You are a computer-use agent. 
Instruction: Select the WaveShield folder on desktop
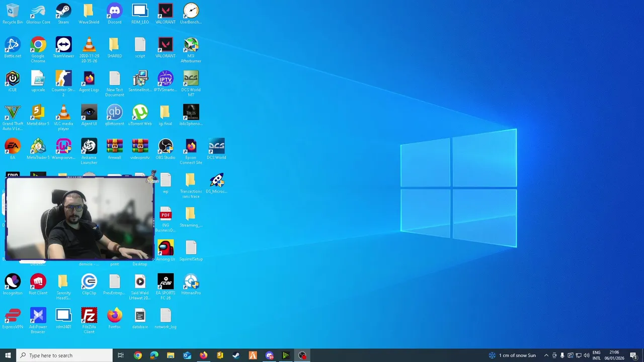click(89, 14)
